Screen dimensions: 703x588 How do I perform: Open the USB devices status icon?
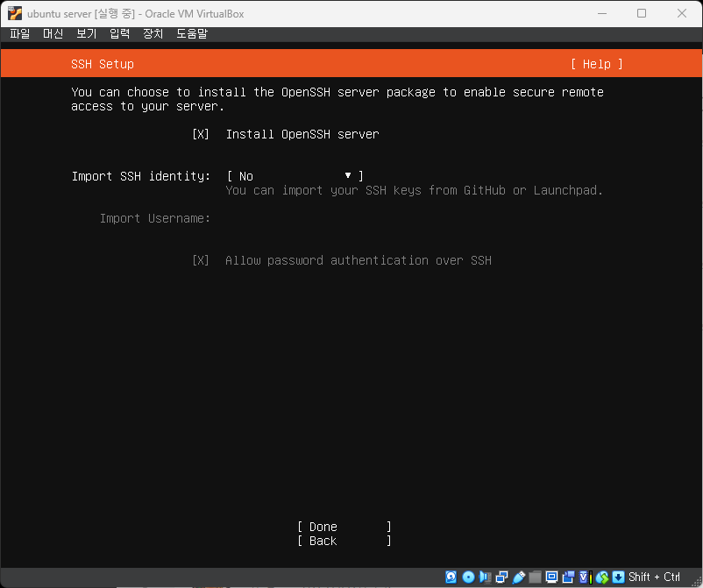click(519, 577)
